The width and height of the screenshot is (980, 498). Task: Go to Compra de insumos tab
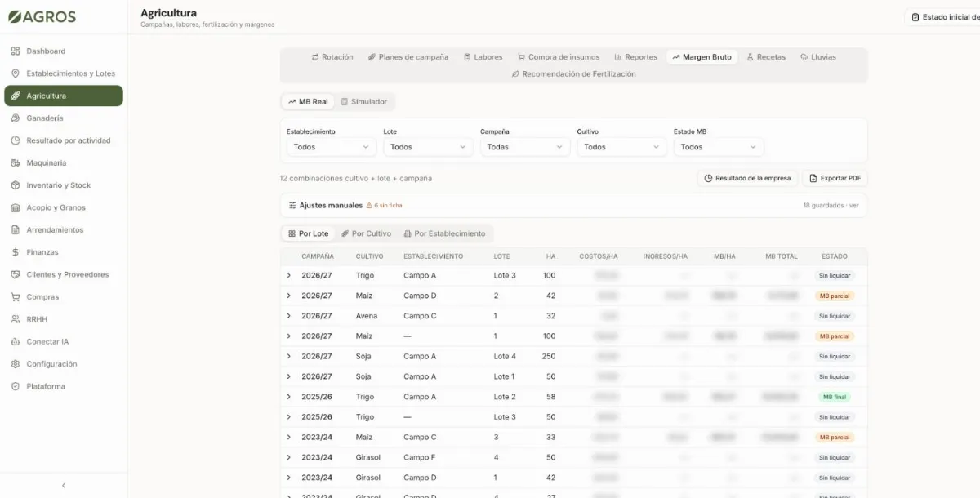(x=559, y=57)
